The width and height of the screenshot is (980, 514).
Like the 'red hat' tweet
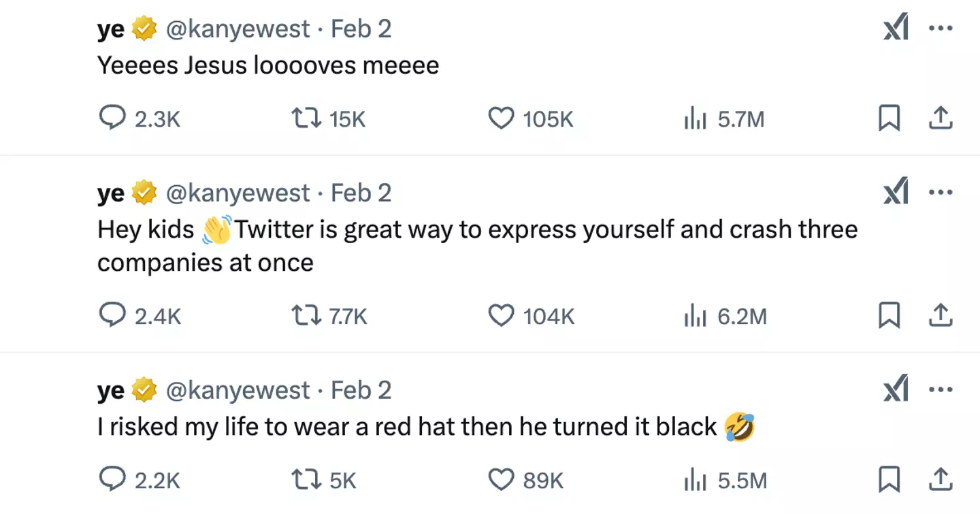coord(501,480)
